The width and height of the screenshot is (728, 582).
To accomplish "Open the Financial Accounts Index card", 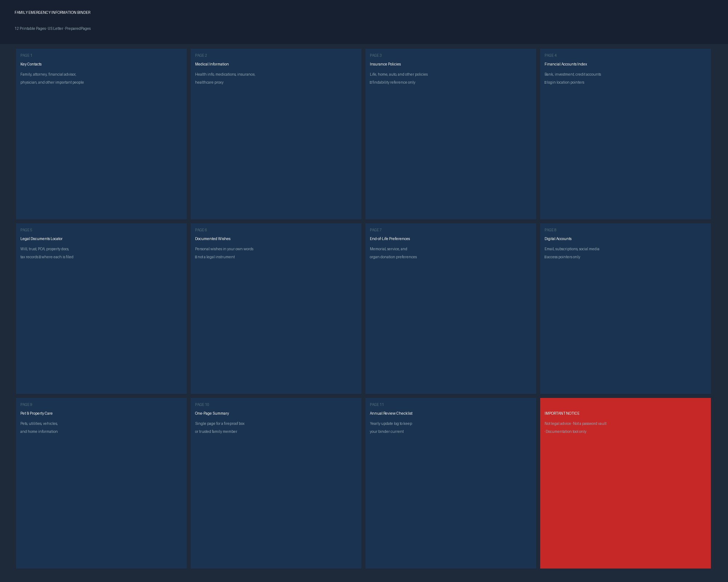I will (625, 134).
